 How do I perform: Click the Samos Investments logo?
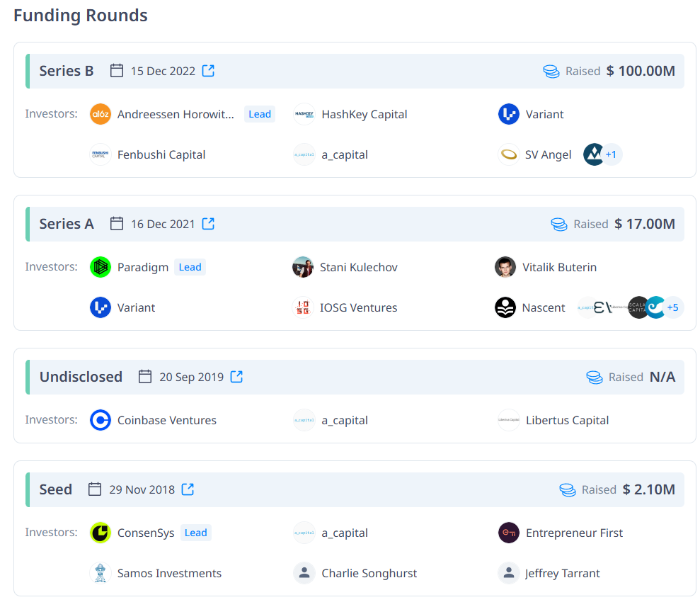pos(101,573)
